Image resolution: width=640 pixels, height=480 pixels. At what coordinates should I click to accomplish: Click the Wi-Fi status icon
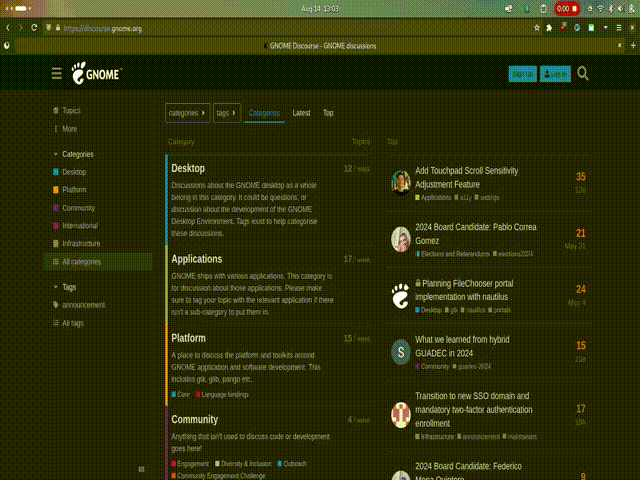[x=600, y=9]
